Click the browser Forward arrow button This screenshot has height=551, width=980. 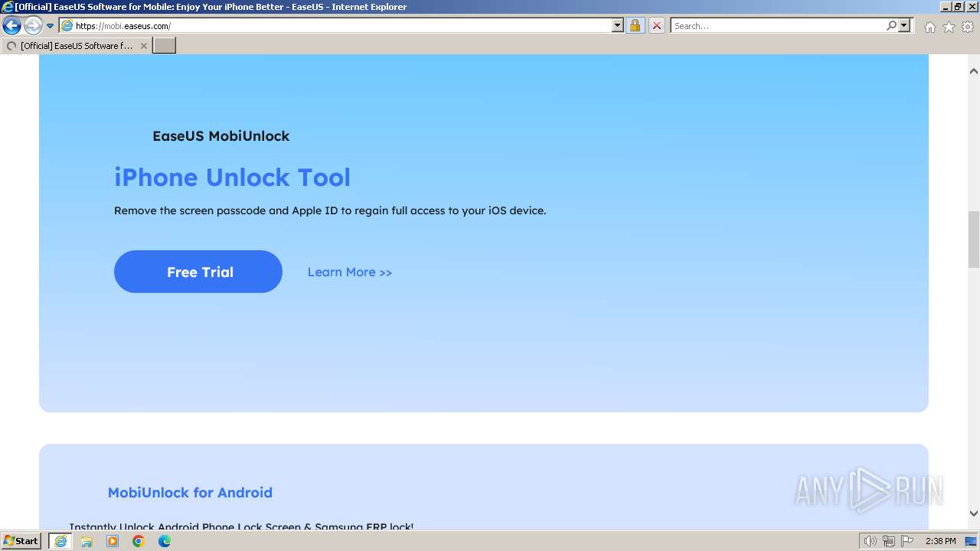point(32,26)
